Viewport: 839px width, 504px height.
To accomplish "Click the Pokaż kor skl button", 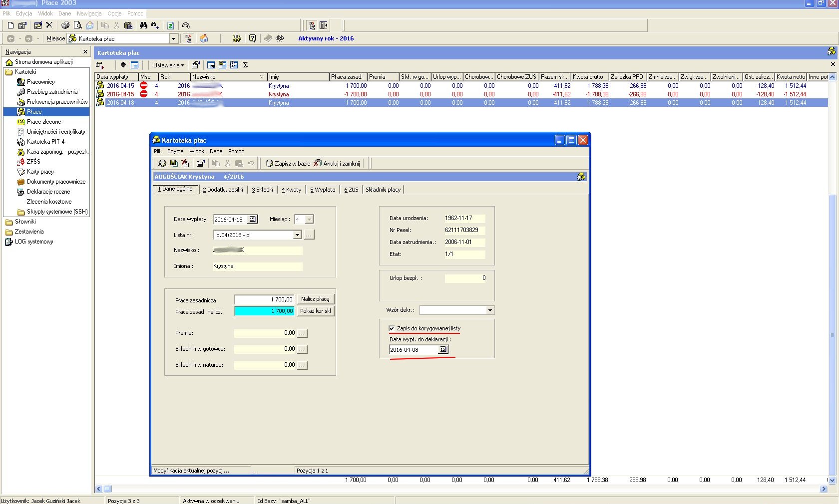I will (315, 311).
